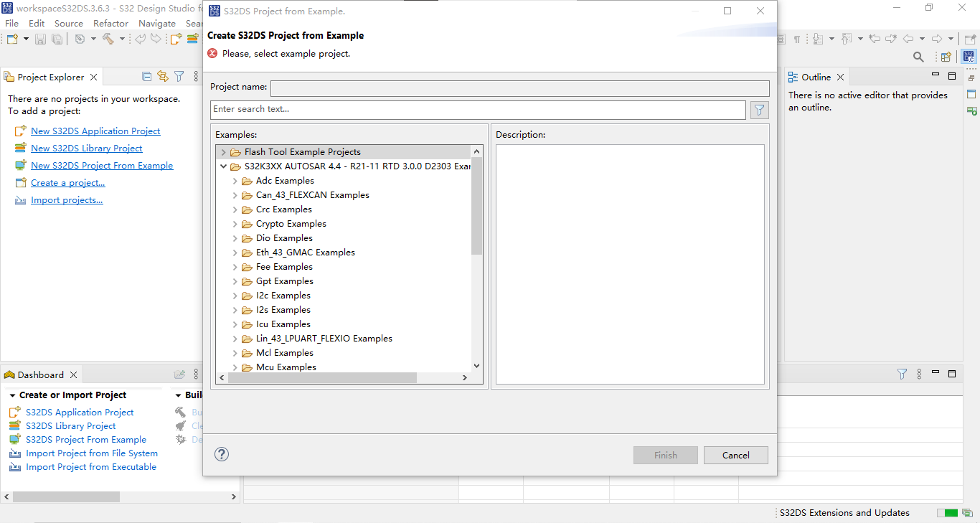Screen dimensions: 980x523
Task: Click the Save All icon in toolbar
Action: point(57,39)
